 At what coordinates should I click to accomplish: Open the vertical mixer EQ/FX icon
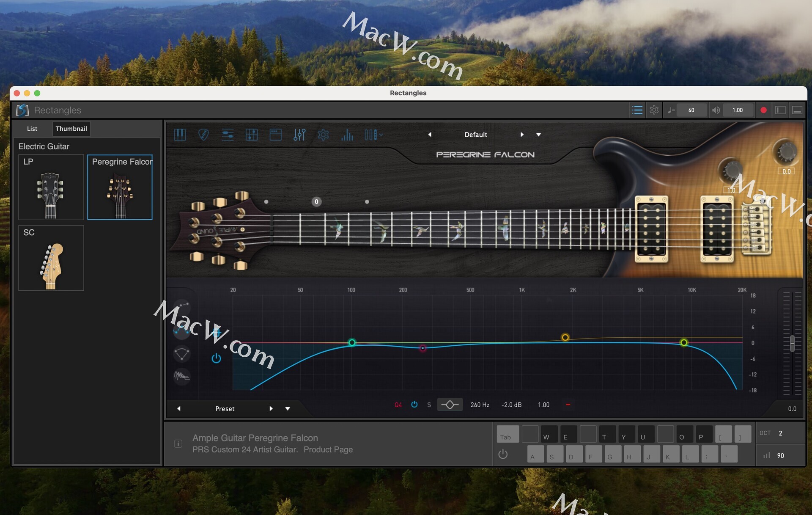click(x=299, y=135)
